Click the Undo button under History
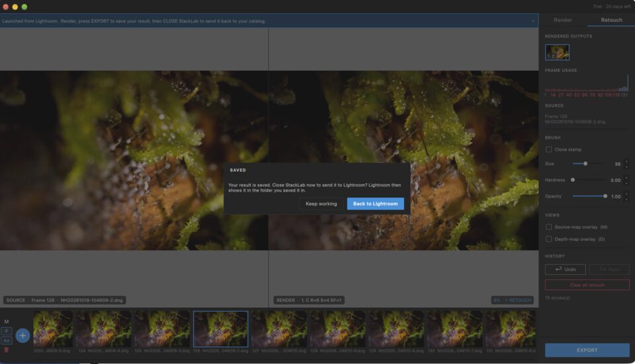 pos(565,270)
